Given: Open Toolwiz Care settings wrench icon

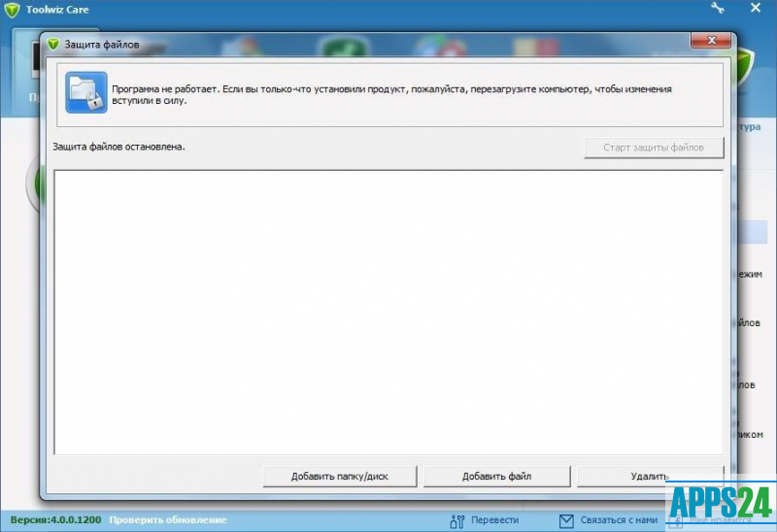Looking at the screenshot, I should point(717,8).
